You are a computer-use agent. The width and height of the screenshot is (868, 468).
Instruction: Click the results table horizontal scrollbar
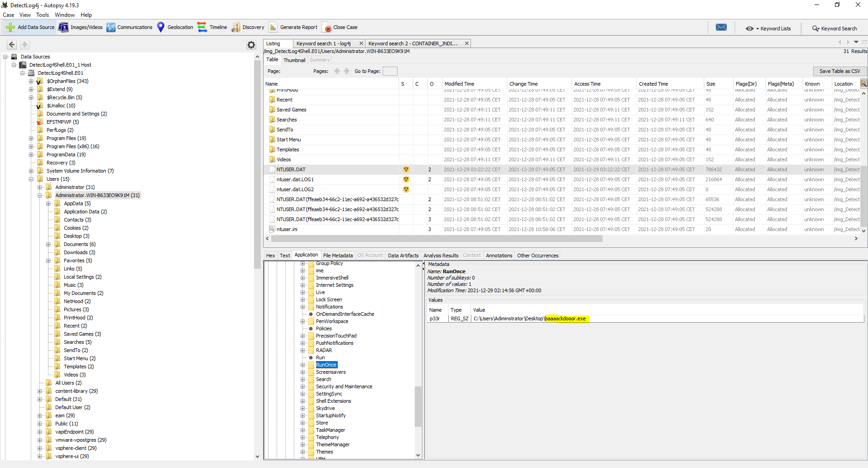tap(435, 239)
